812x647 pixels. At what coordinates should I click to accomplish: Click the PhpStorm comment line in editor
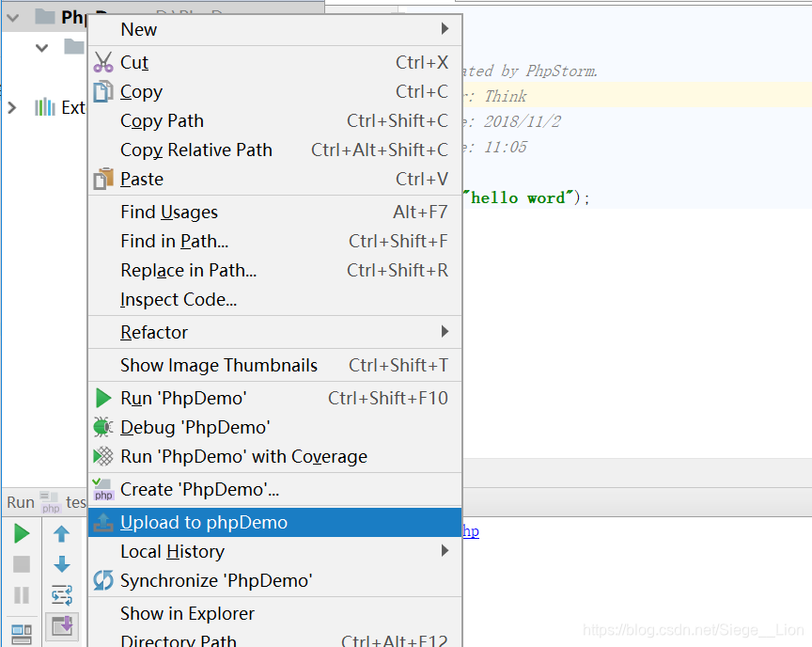530,71
